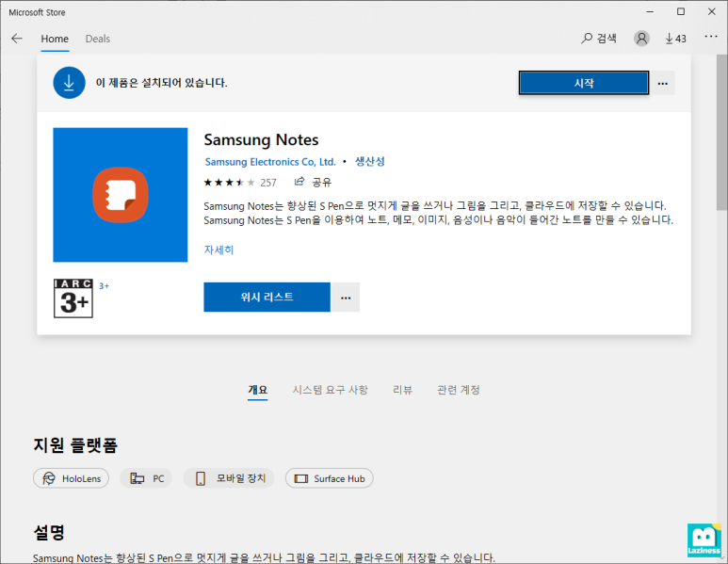Viewport: 728px width, 564px height.
Task: Click the Samsung Notes title text
Action: [262, 139]
